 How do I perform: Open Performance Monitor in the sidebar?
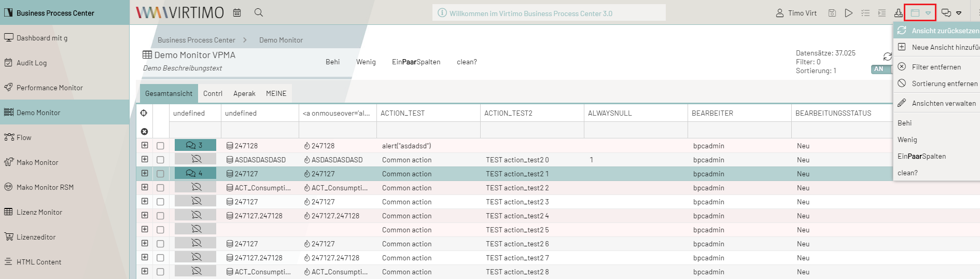pyautogui.click(x=49, y=88)
